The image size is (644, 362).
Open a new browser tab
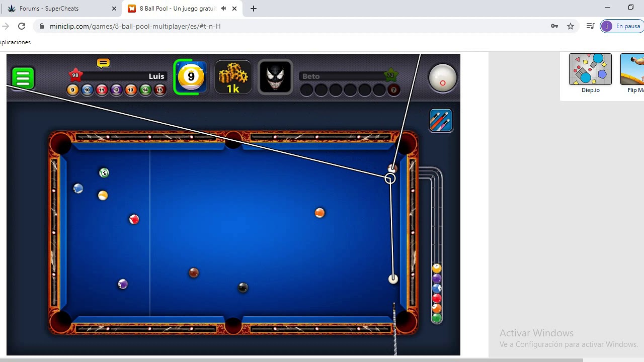click(254, 9)
